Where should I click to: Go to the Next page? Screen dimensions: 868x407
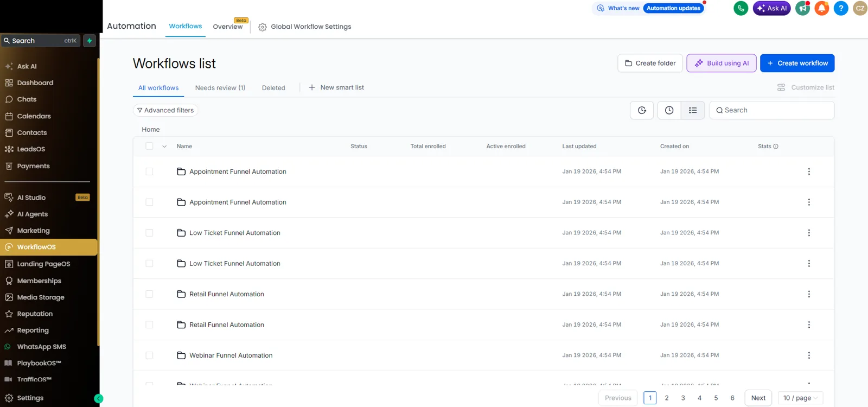[x=758, y=398]
